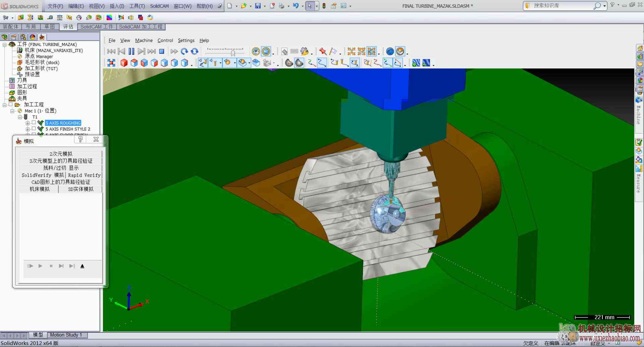Open the File menu in simulation window

pyautogui.click(x=112, y=40)
